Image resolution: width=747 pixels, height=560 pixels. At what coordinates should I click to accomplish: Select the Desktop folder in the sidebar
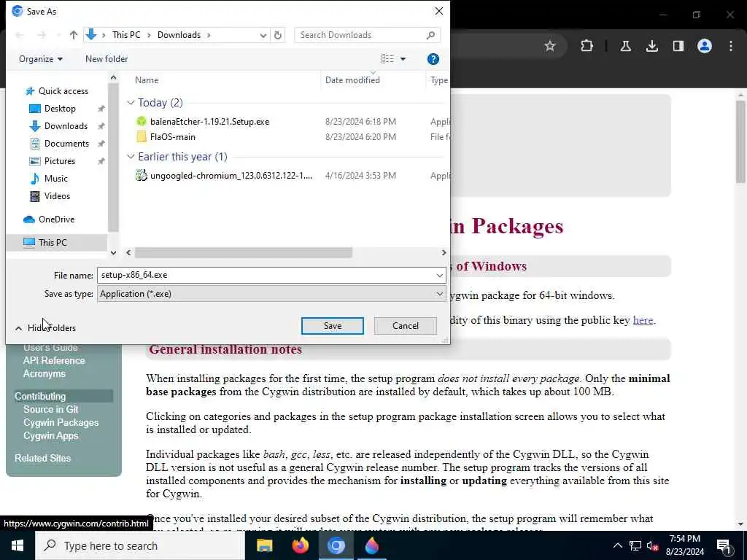click(x=60, y=109)
